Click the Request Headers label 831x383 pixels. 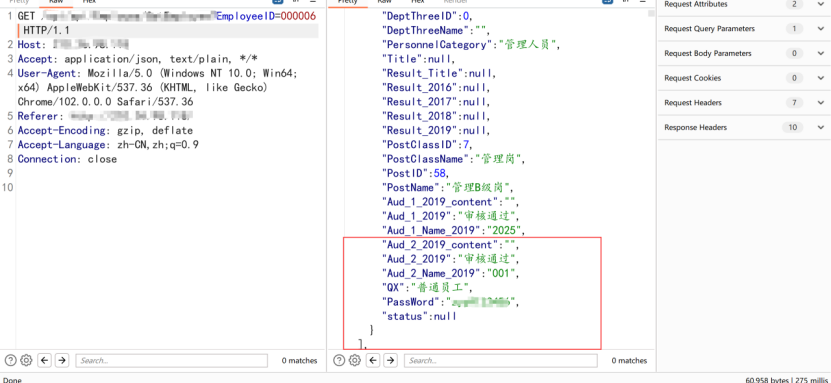point(693,103)
